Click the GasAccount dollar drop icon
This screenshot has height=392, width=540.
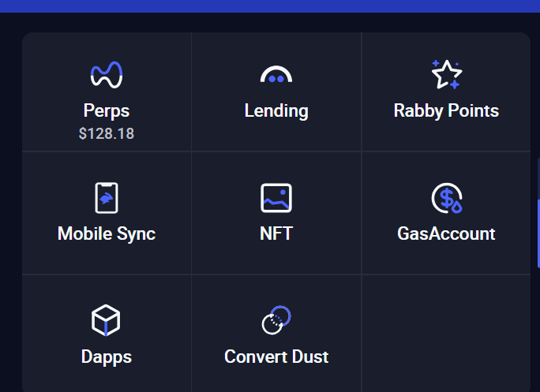(x=447, y=198)
